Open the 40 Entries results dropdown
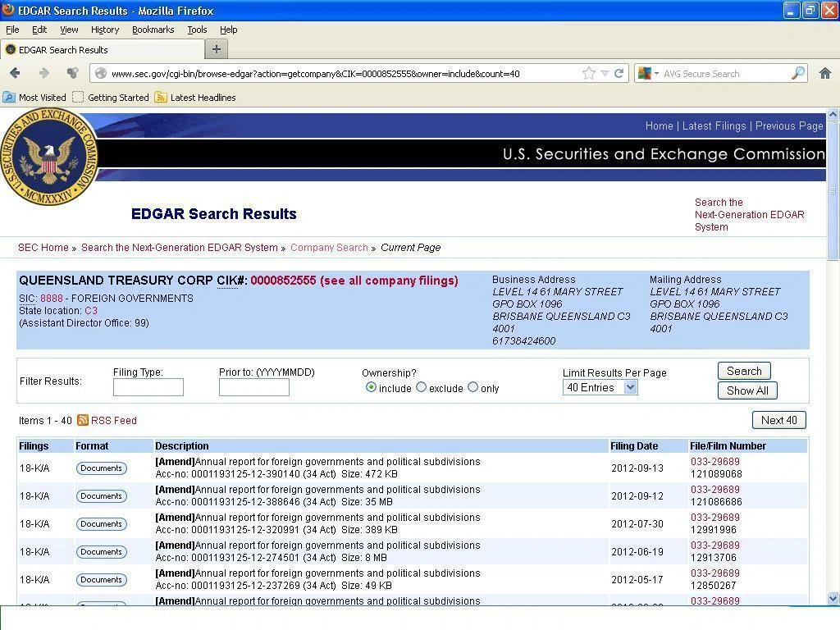The width and height of the screenshot is (840, 630). point(600,387)
